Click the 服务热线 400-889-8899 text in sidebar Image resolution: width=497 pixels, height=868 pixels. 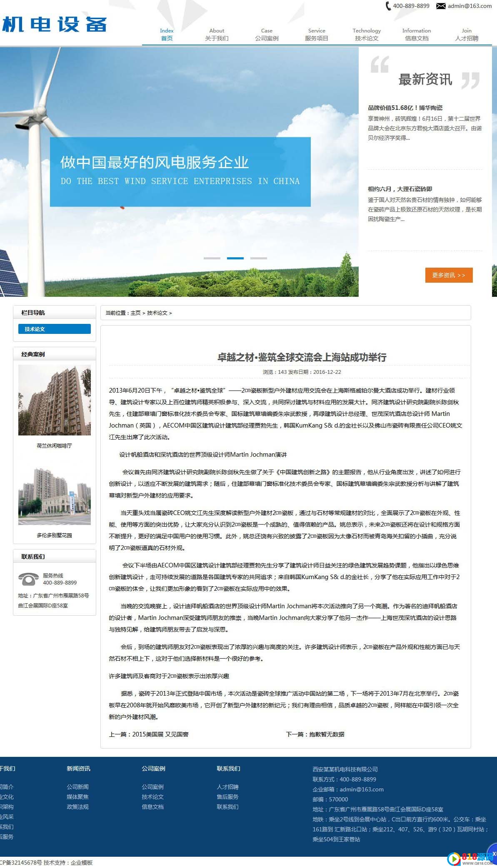(60, 579)
